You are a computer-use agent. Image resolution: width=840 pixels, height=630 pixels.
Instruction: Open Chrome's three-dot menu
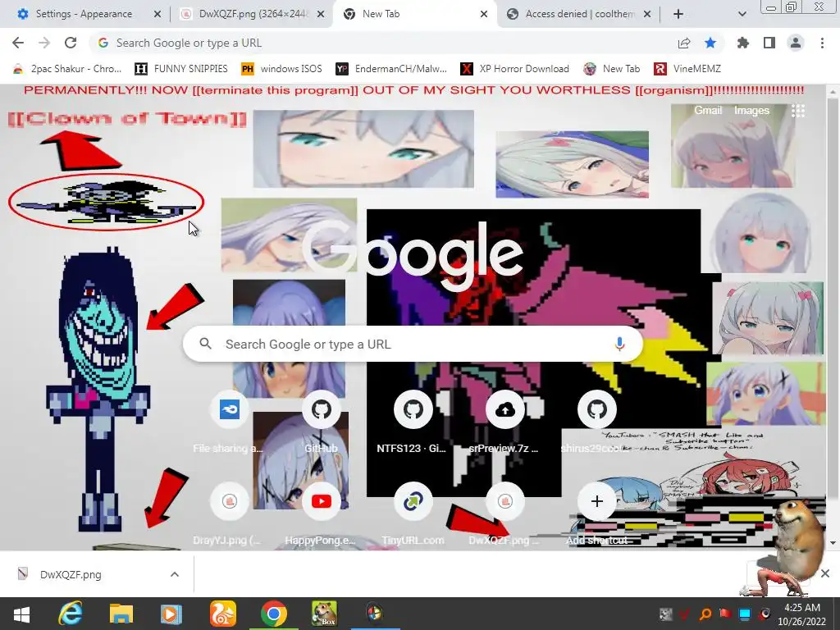click(x=822, y=43)
